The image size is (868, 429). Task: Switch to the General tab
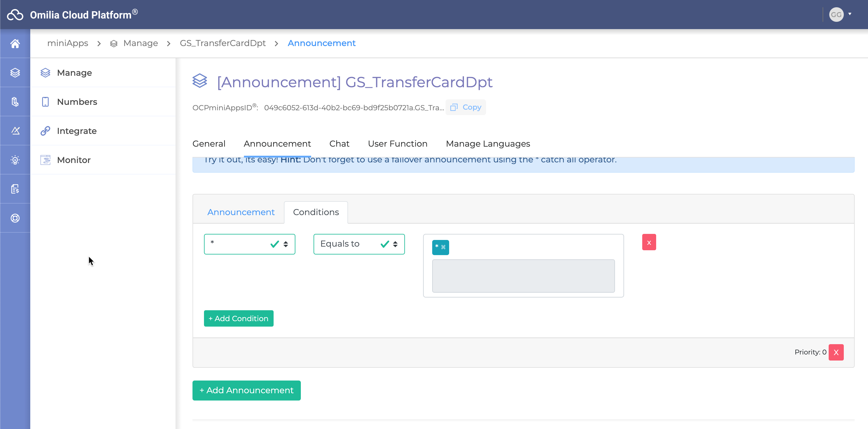(209, 144)
